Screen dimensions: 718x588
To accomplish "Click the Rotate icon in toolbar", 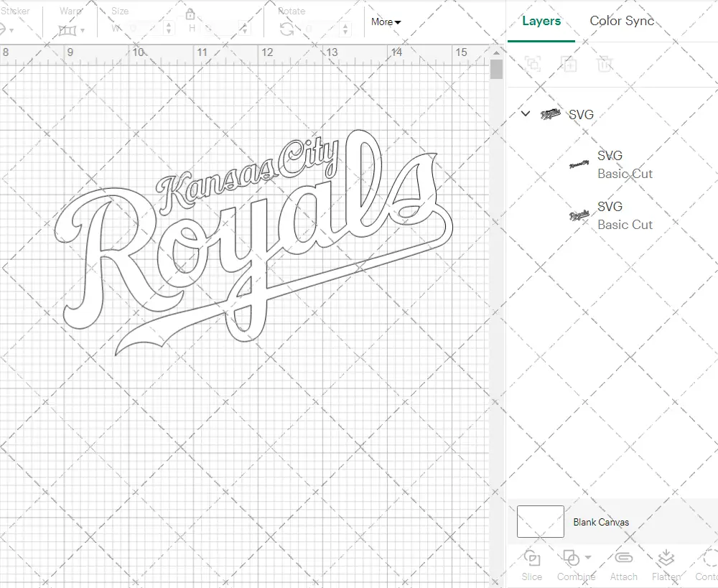I will [286, 29].
